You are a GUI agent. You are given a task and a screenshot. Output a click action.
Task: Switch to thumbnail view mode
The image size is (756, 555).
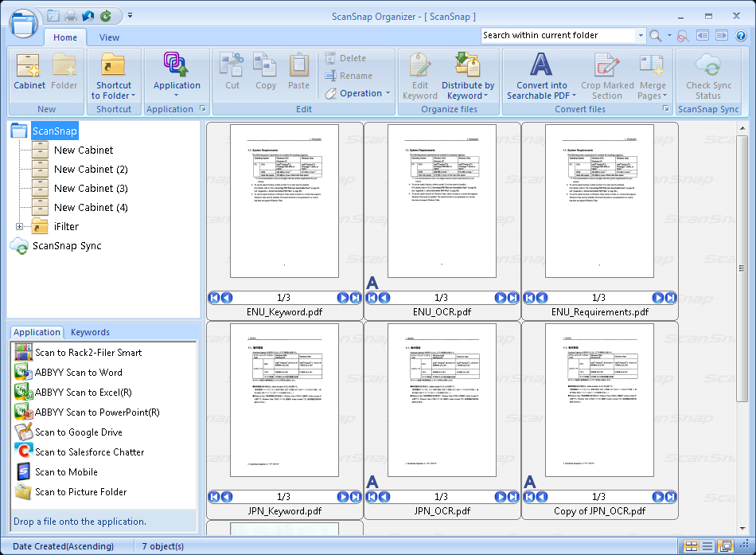click(691, 546)
